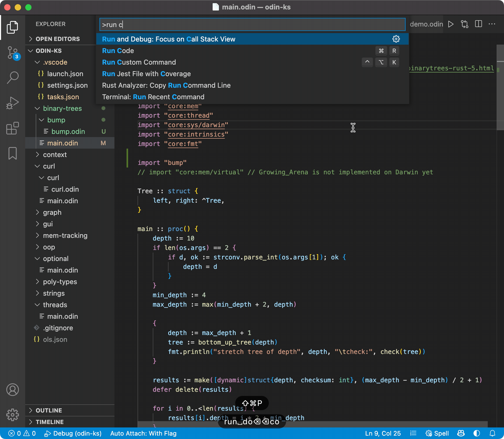The height and width of the screenshot is (439, 504).
Task: Select Terminal: Run Recent Command
Action: pyautogui.click(x=253, y=97)
